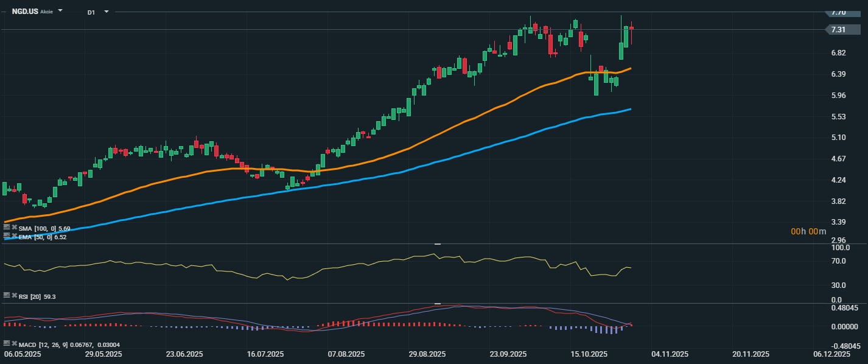The width and height of the screenshot is (868, 364).
Task: Click the MACD 0.00000 scale label
Action: point(844,327)
